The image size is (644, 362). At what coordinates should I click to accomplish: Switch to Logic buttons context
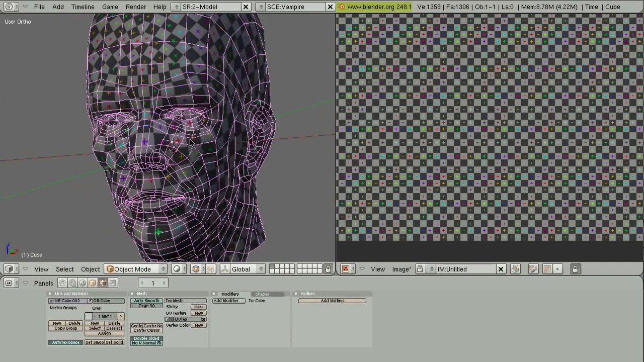pos(62,283)
